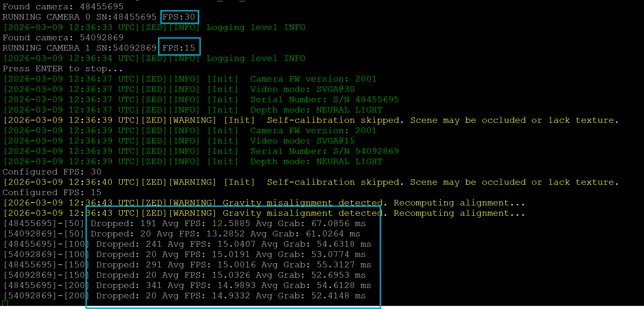This screenshot has height=309, width=644.
Task: Click the "Video mode: SVGA@30" log entry
Action: (302, 89)
